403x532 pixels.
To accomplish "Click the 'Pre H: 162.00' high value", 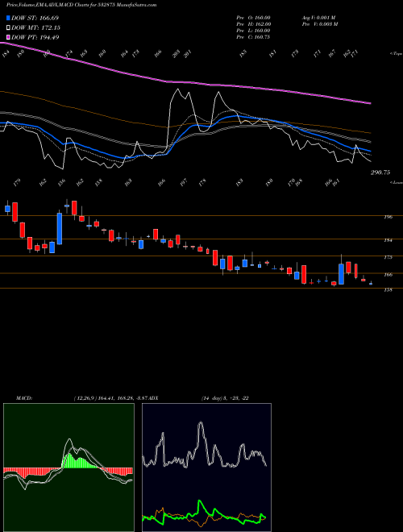I will pos(253,24).
